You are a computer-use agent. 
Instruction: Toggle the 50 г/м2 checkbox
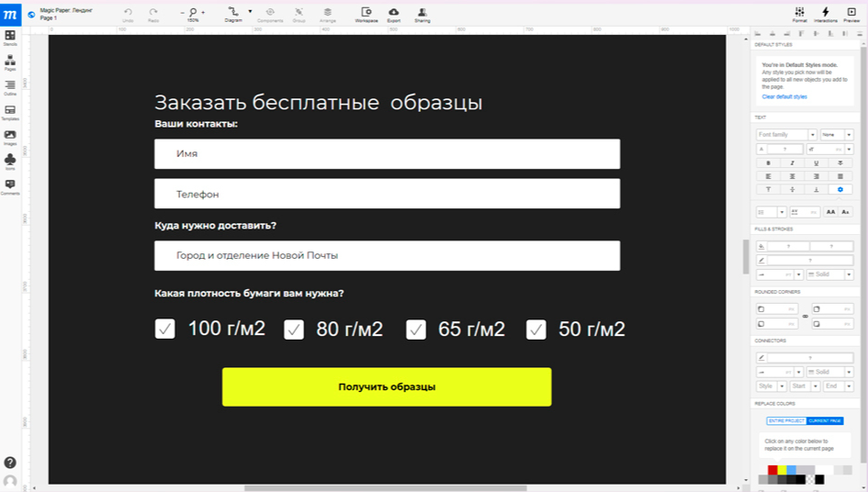coord(536,330)
